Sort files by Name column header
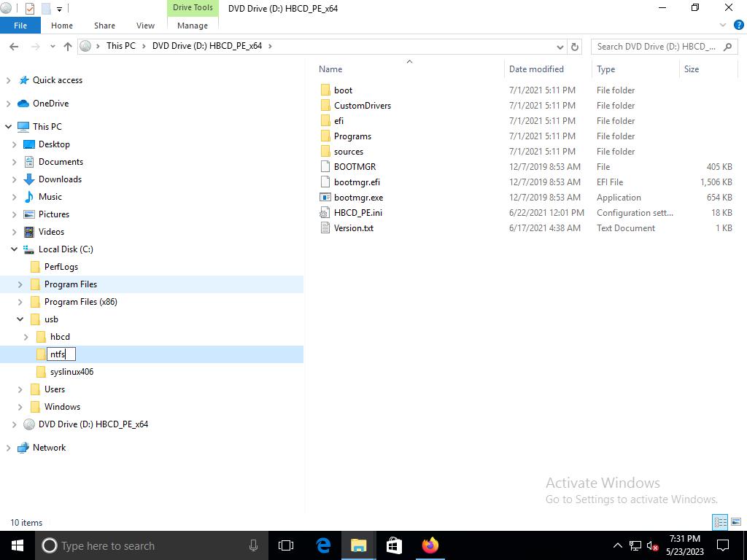The height and width of the screenshot is (560, 747). point(330,69)
